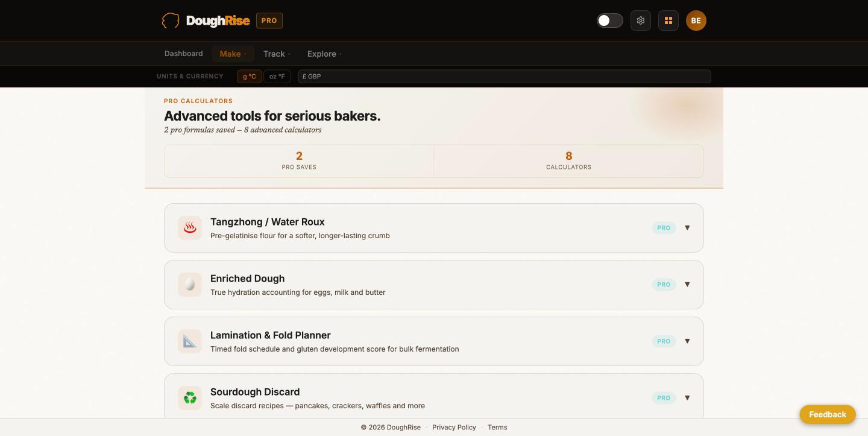868x436 pixels.
Task: Click the Calculators stat tile
Action: (568, 161)
